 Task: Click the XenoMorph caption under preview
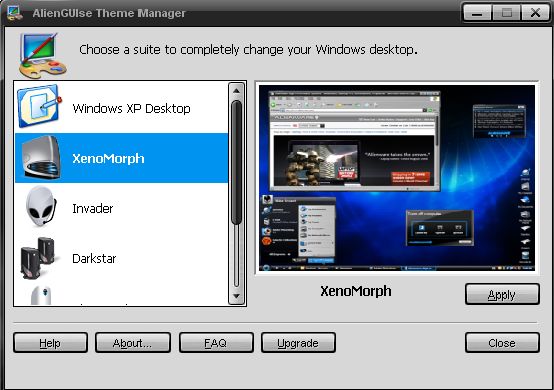click(356, 291)
